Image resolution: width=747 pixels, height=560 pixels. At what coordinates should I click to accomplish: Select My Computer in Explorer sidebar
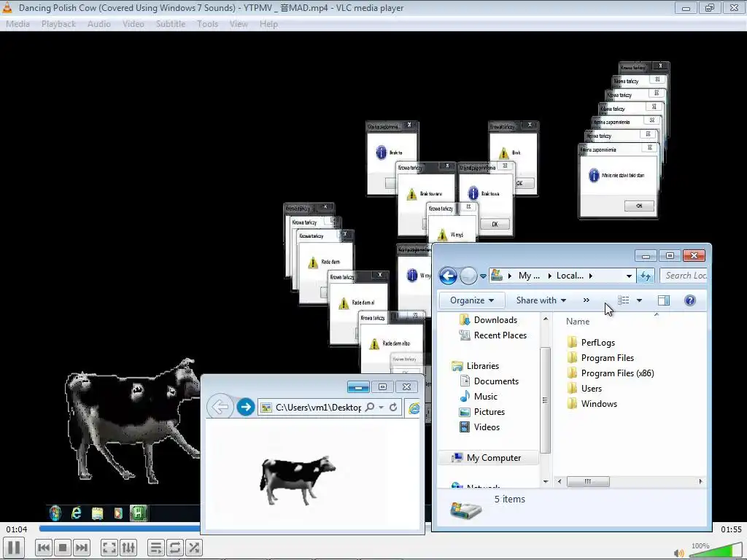pos(488,458)
